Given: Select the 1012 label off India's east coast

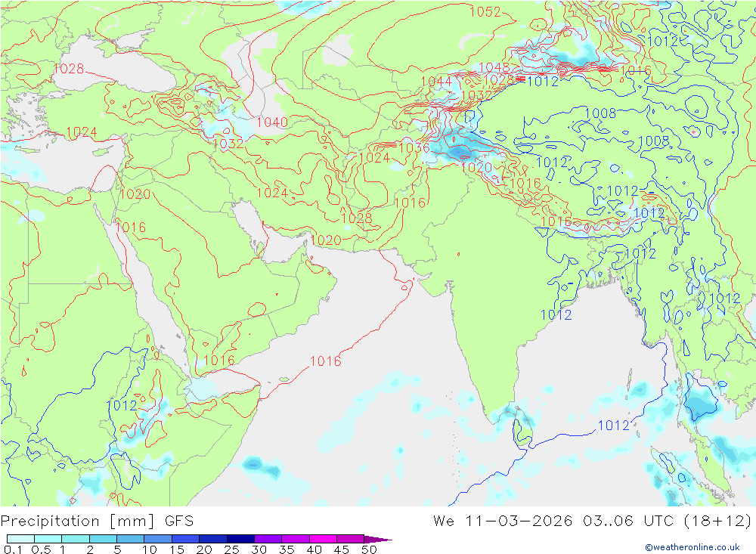Looking at the screenshot, I should (x=556, y=315).
